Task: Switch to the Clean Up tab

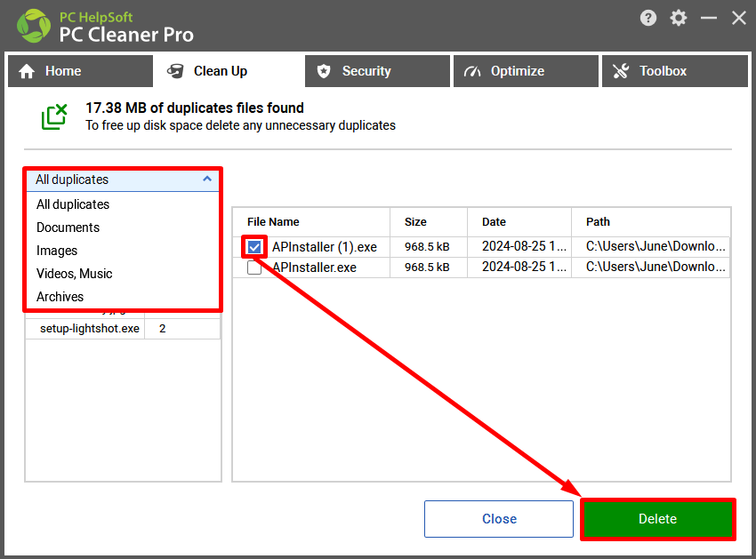Action: pos(229,71)
